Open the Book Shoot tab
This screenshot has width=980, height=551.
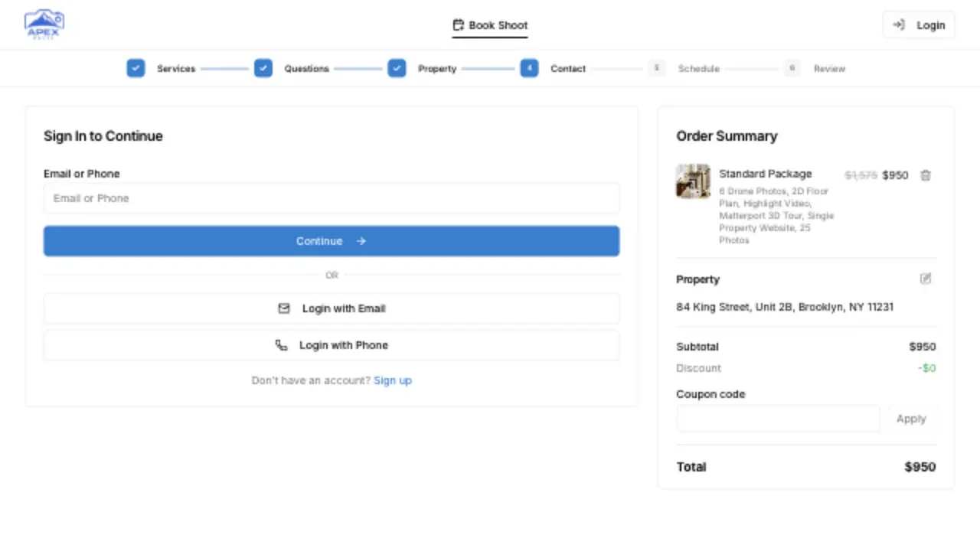pos(490,25)
